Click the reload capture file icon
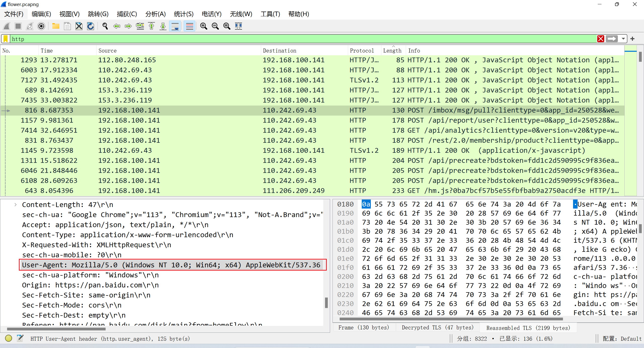644x348 pixels. (x=91, y=26)
